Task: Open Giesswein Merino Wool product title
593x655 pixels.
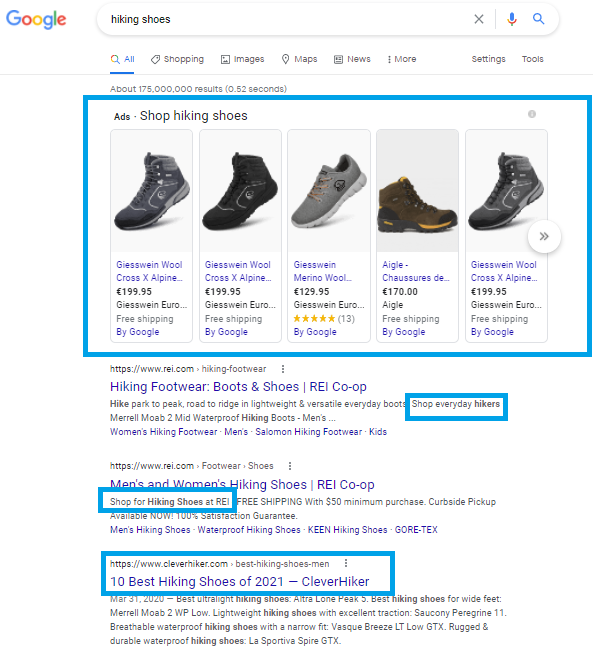Action: click(x=322, y=271)
